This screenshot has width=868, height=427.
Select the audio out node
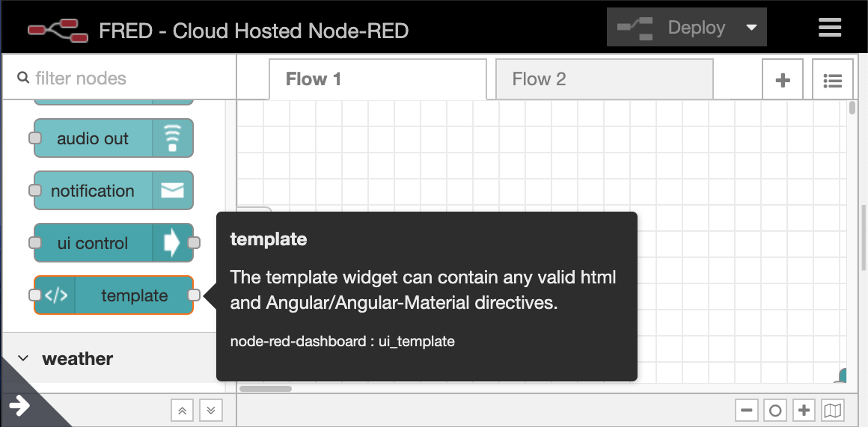click(x=114, y=138)
